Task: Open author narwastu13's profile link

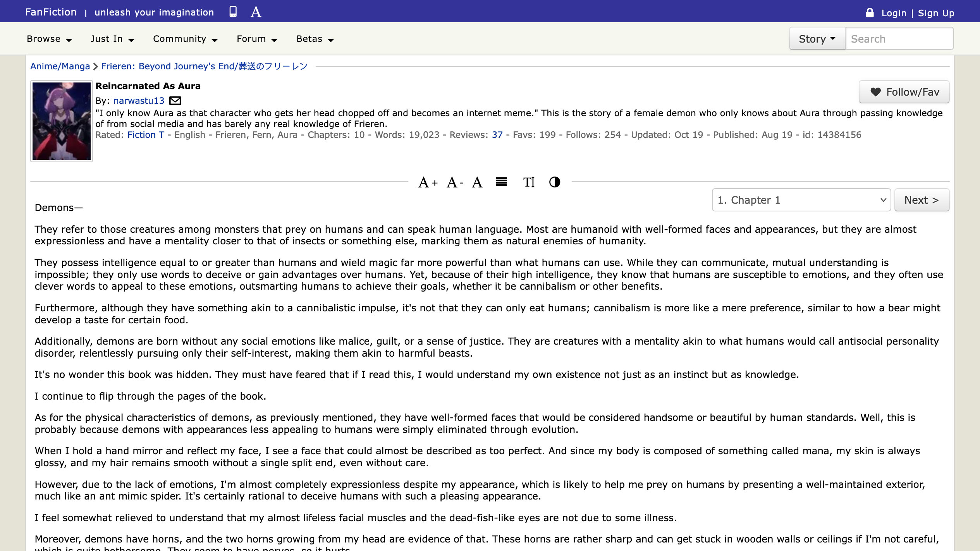Action: tap(139, 101)
